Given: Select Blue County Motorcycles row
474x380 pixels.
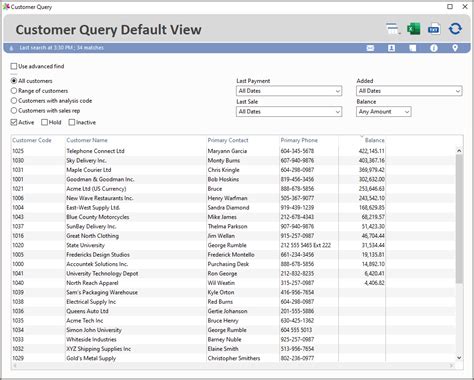Looking at the screenshot, I should click(x=233, y=217).
